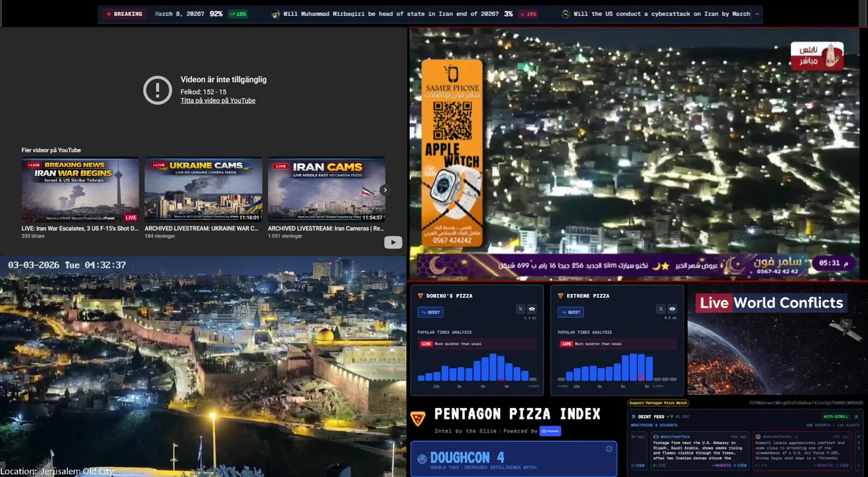The height and width of the screenshot is (477, 868).
Task: Click the Jerusalem Old City camera feed
Action: [203, 366]
